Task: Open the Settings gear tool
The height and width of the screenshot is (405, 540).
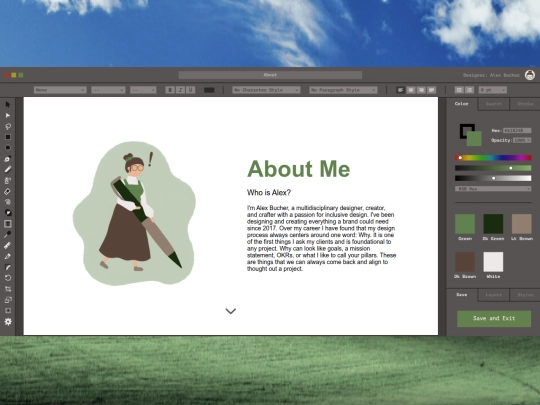Action: point(8,322)
